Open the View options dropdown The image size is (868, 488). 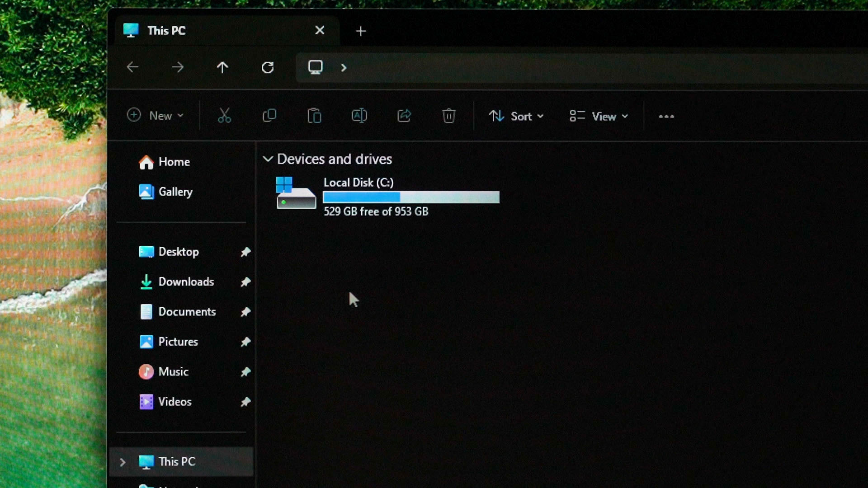[599, 116]
